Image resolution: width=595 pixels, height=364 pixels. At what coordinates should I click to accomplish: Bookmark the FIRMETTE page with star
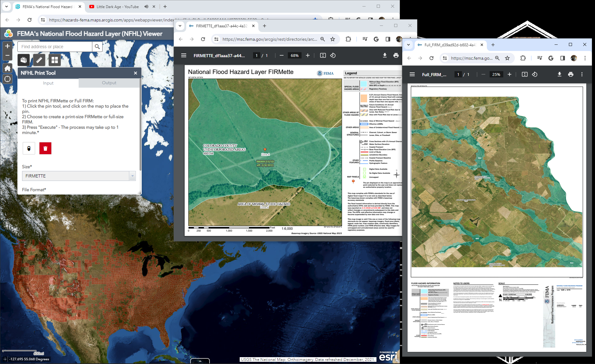point(333,39)
